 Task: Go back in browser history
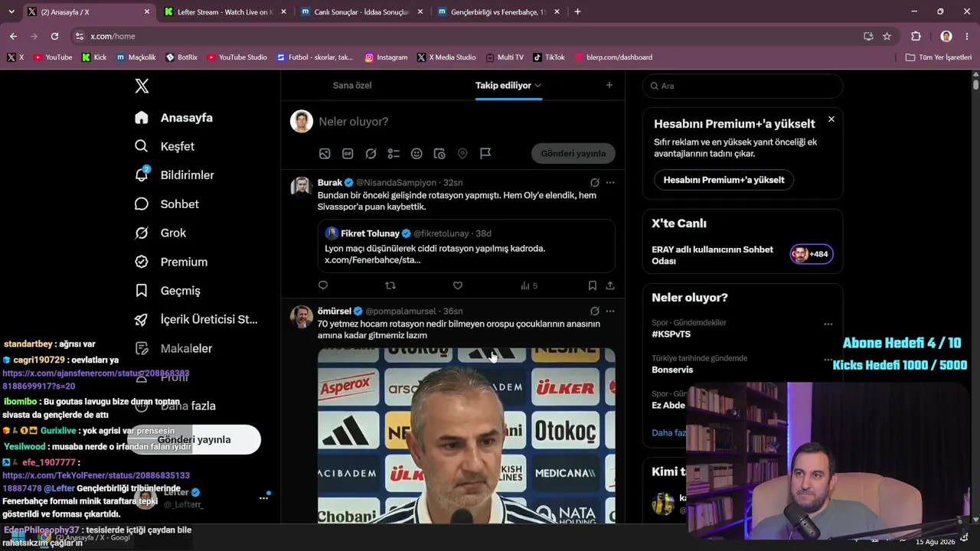pos(13,36)
